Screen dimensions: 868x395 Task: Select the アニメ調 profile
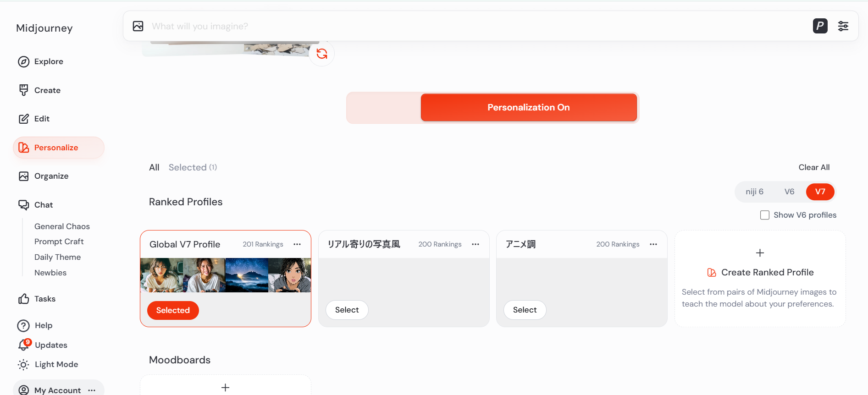tap(525, 310)
